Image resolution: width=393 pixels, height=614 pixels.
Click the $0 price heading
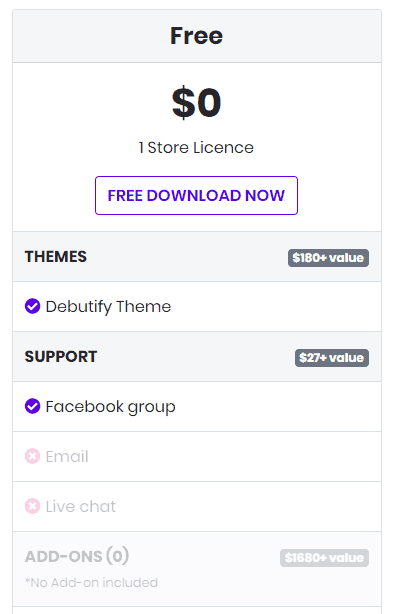click(x=196, y=103)
